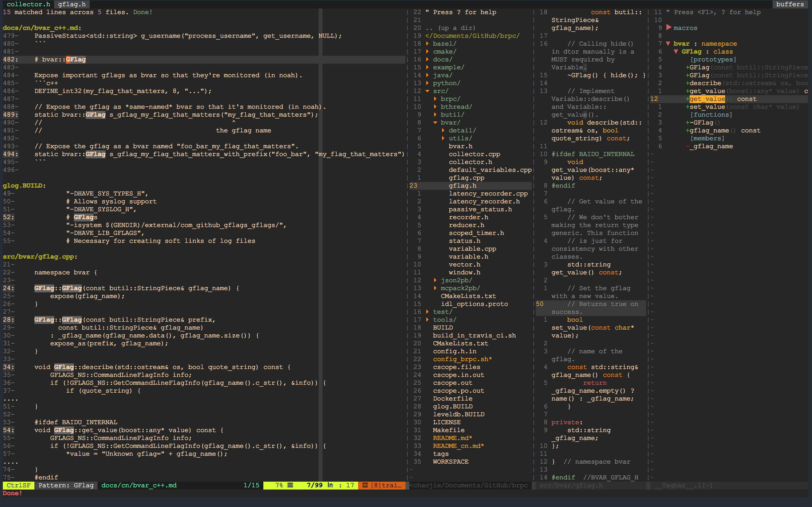Collapse the bvar namespace in Tagbar
The width and height of the screenshot is (812, 507).
point(668,44)
